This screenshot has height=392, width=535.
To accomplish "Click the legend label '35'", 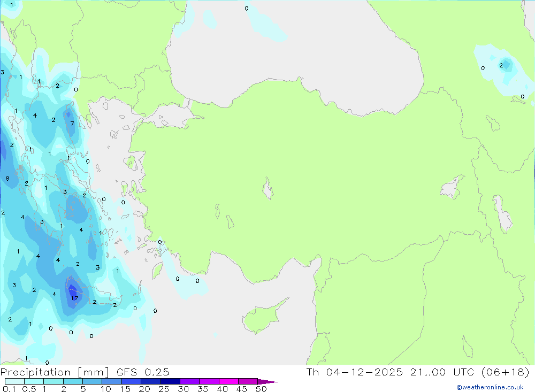I will [203, 389].
